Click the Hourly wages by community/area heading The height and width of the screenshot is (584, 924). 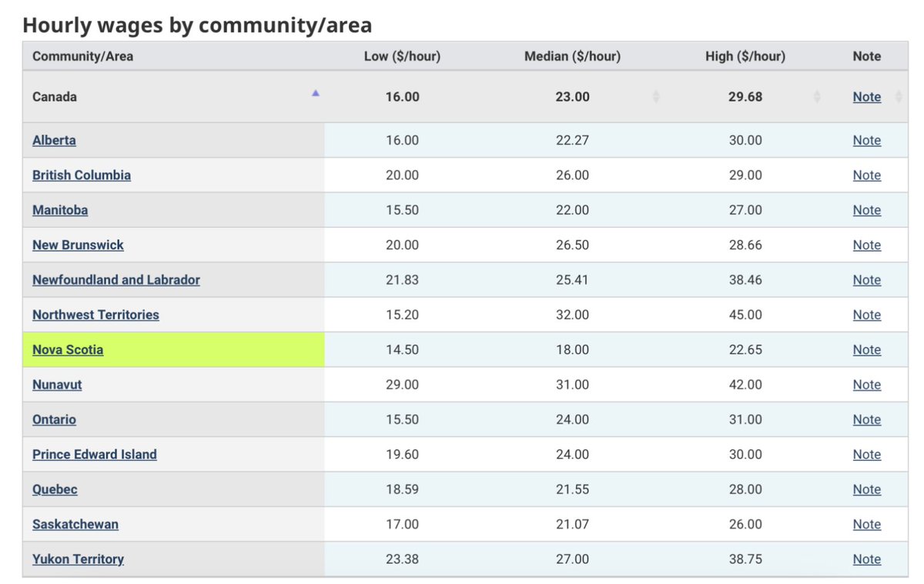click(197, 25)
